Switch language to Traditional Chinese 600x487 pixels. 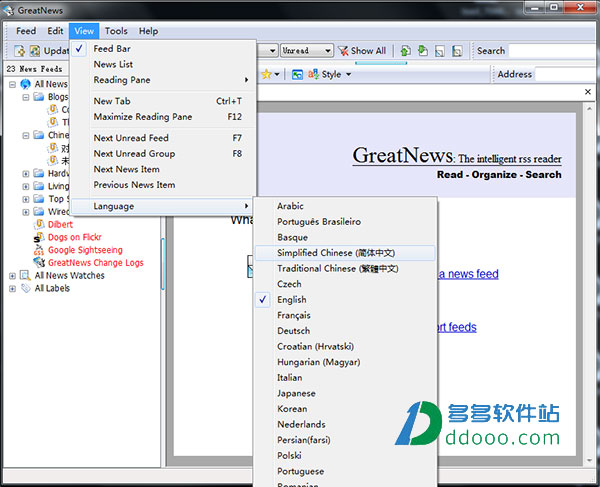[345, 269]
